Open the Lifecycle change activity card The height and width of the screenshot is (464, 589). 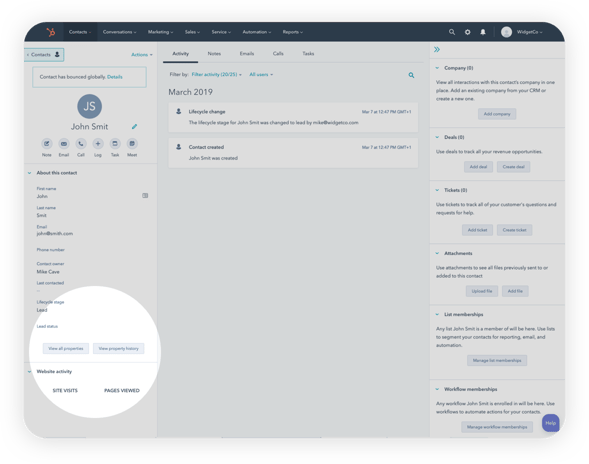pyautogui.click(x=293, y=117)
